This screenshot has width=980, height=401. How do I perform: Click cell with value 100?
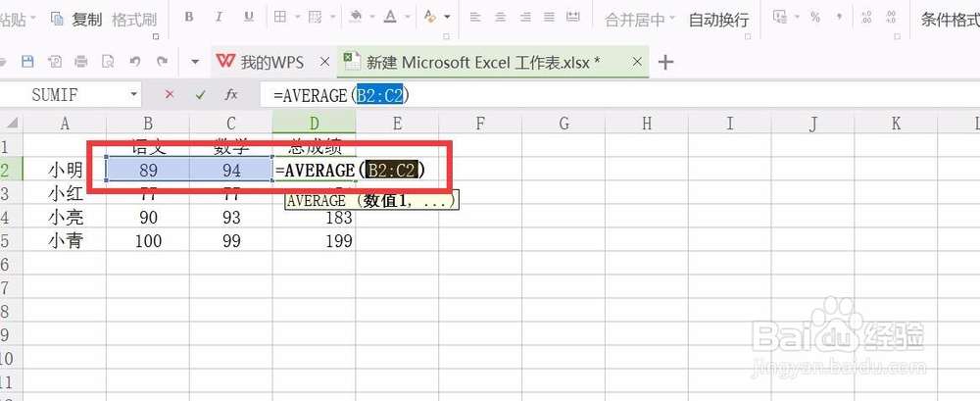[x=148, y=241]
